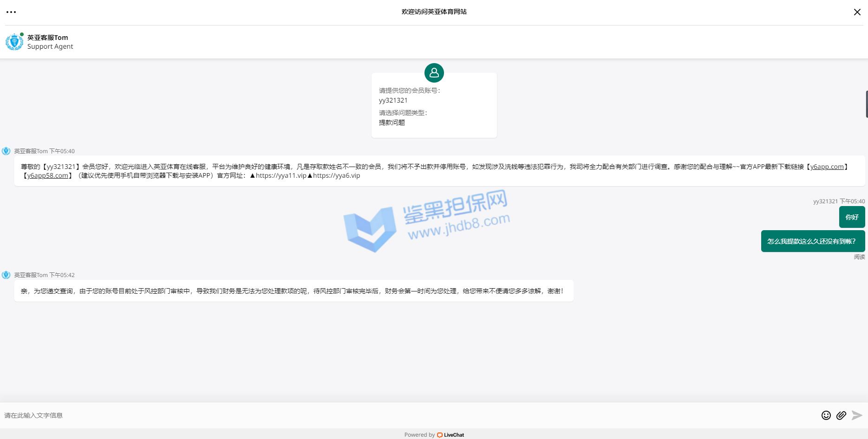Open the three-dots chat options menu

click(11, 12)
